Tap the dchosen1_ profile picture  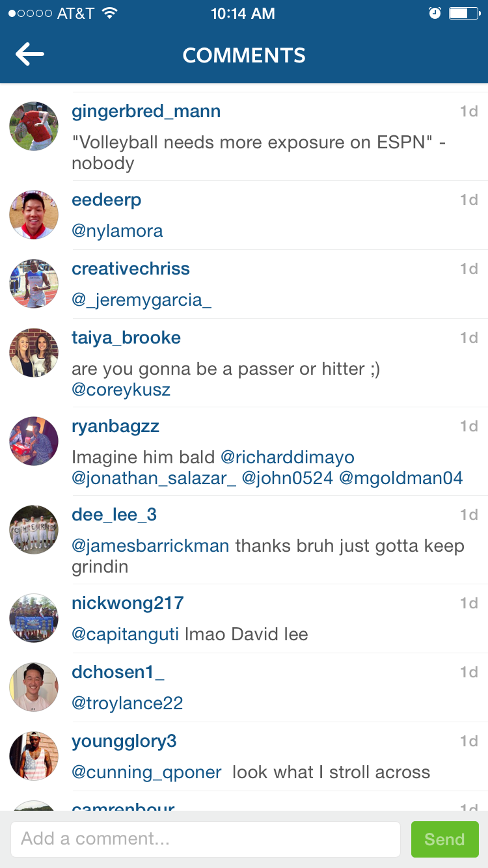(34, 687)
